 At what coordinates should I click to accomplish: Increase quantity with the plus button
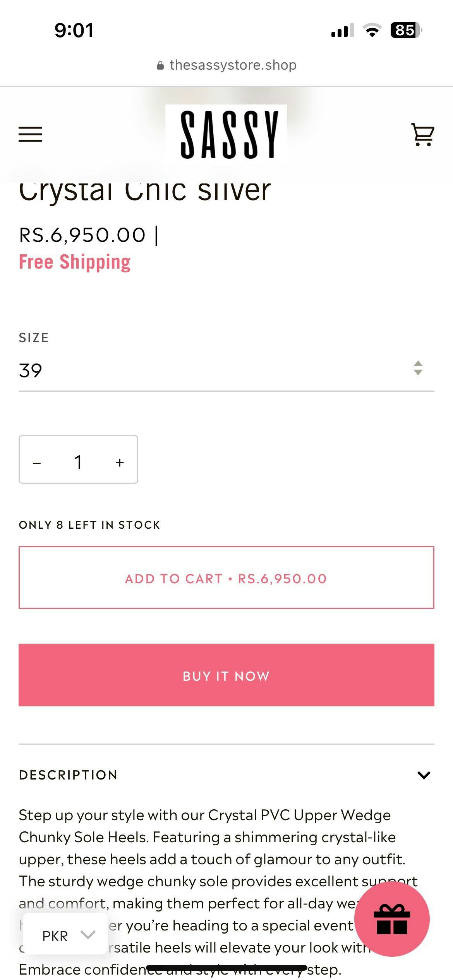pos(120,462)
